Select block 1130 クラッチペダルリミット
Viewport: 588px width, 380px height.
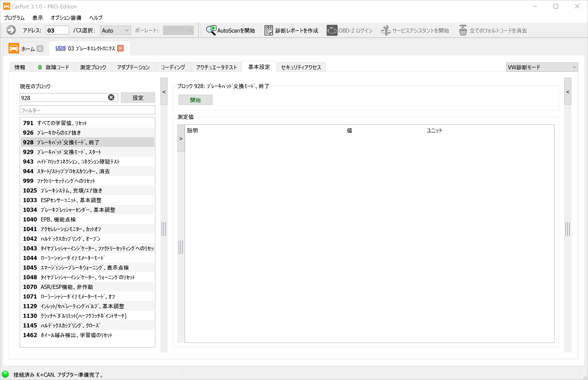coord(88,316)
